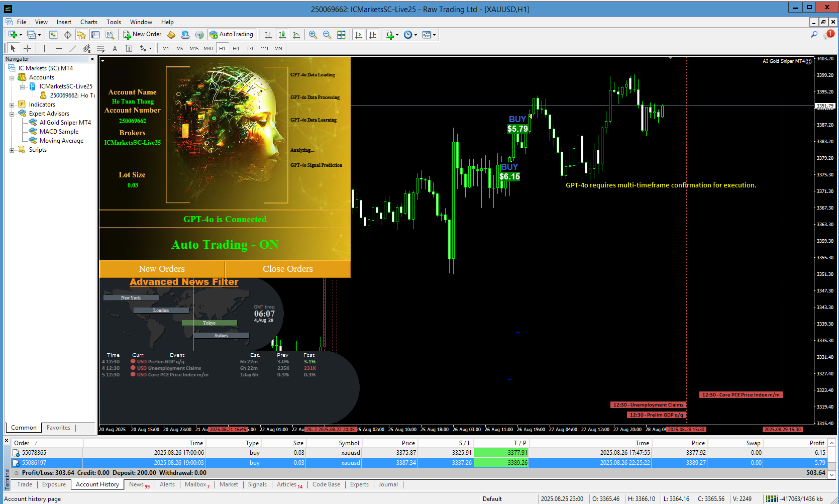Zoom out of the chart
This screenshot has width=839, height=504.
click(327, 35)
